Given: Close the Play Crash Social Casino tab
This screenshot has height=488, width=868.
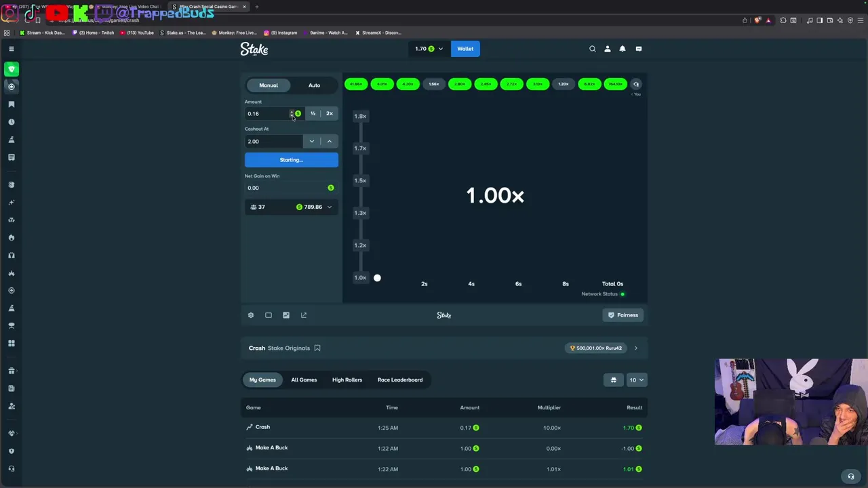Looking at the screenshot, I should tap(244, 7).
